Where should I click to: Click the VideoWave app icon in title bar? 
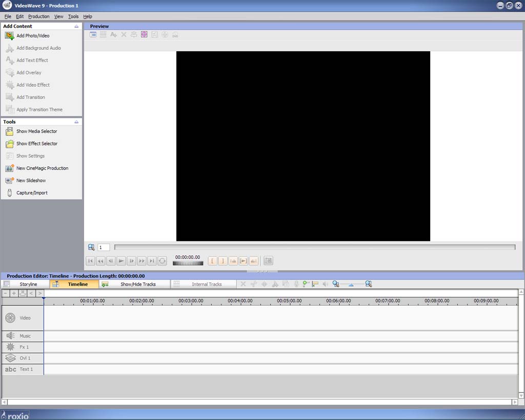(x=7, y=5)
